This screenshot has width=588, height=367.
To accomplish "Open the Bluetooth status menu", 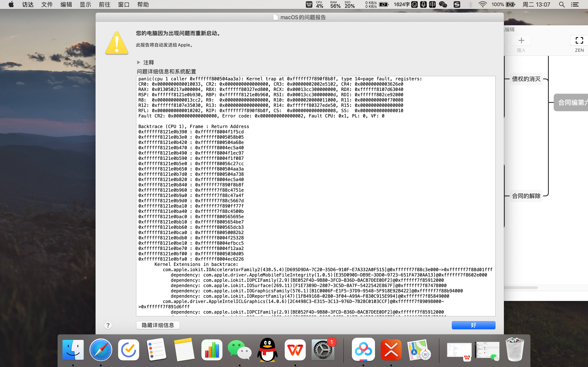I will click(x=470, y=4).
